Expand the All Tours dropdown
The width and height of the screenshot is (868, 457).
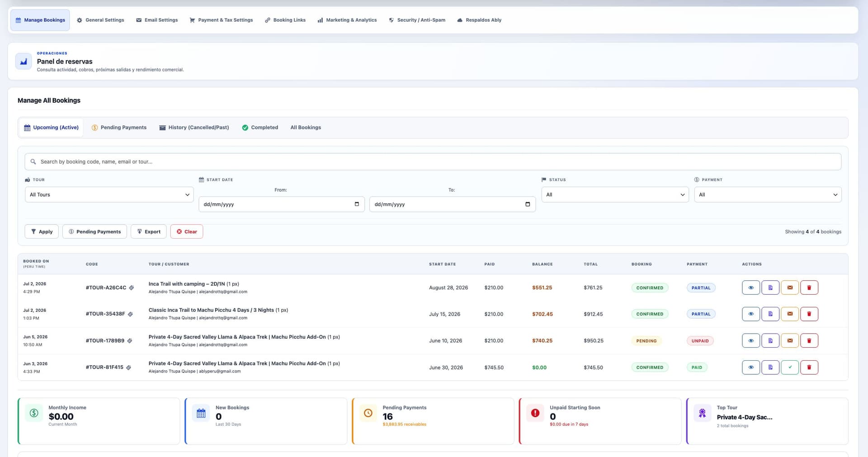[109, 194]
